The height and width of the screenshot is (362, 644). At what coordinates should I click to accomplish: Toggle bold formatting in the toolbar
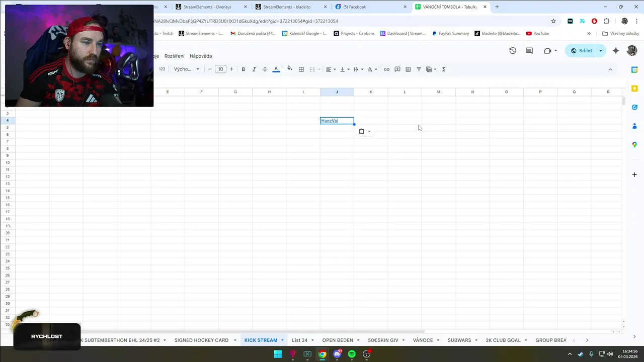(x=244, y=69)
